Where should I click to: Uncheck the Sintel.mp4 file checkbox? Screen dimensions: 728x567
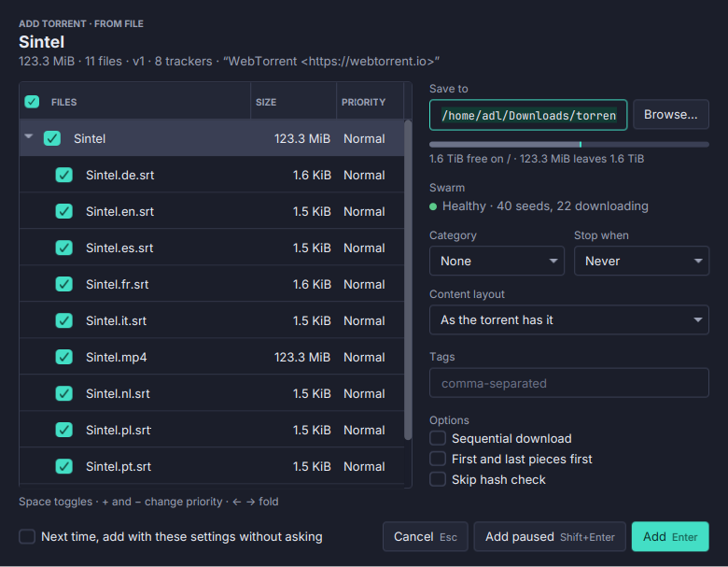point(64,357)
